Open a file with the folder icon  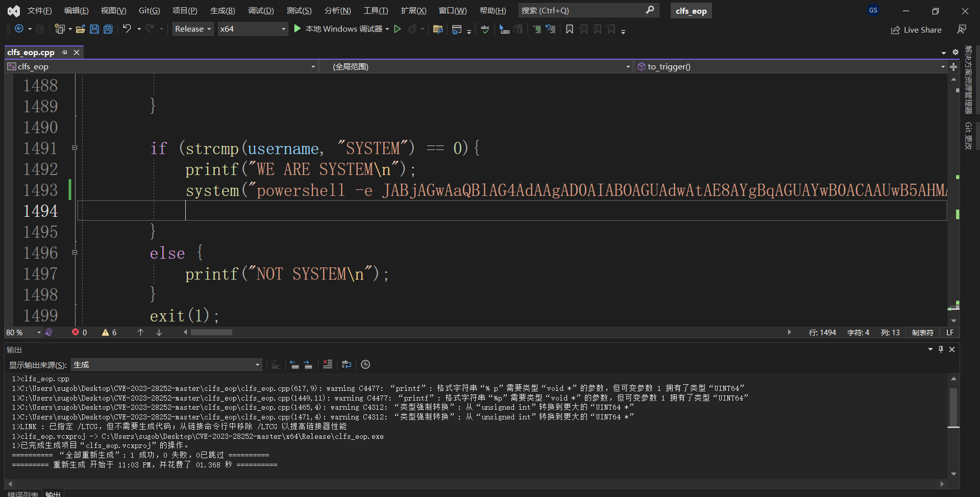80,29
